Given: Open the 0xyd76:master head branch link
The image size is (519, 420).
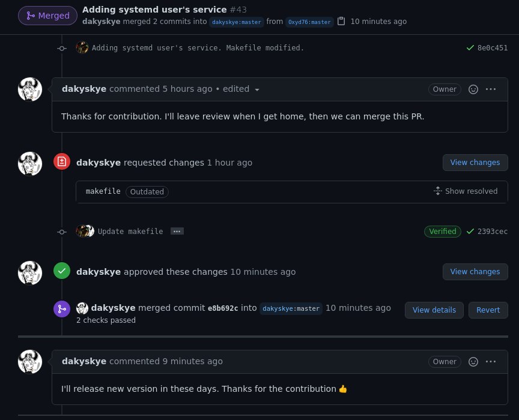Looking at the screenshot, I should pyautogui.click(x=309, y=22).
